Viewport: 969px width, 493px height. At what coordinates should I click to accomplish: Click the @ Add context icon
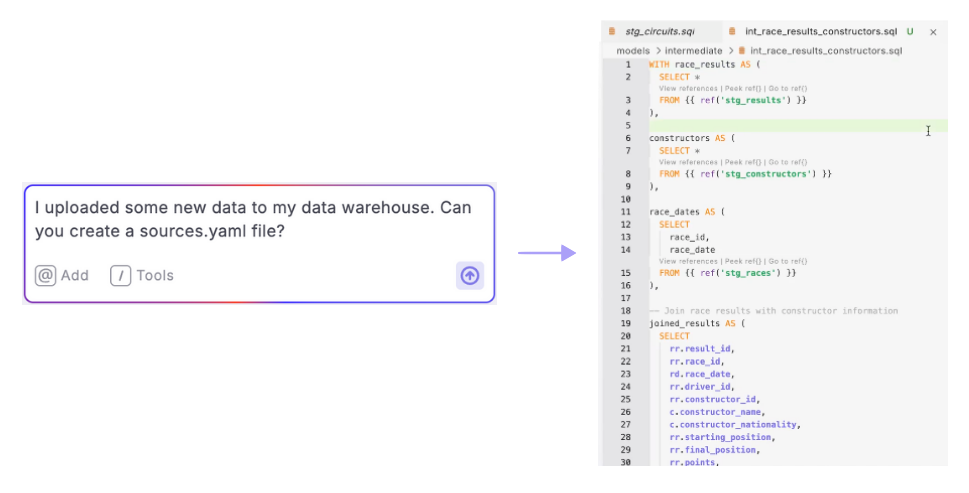(x=45, y=276)
